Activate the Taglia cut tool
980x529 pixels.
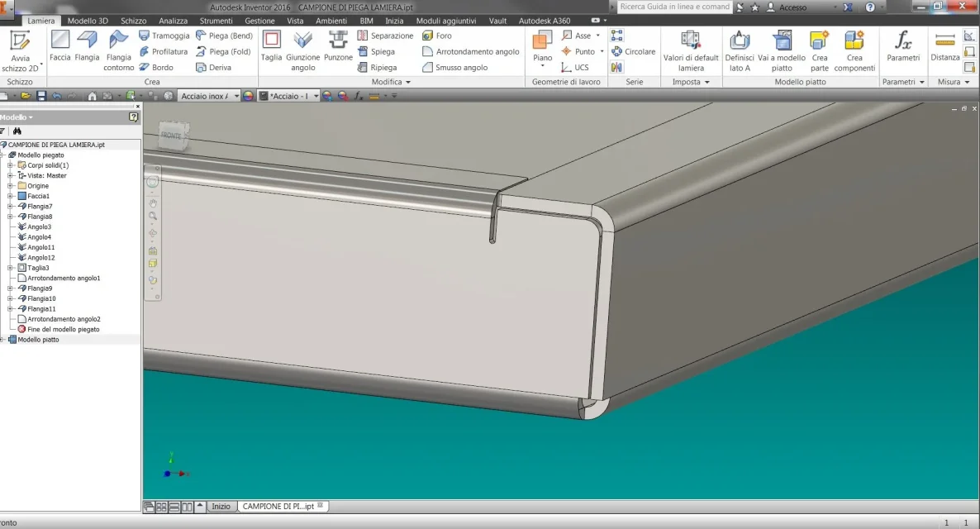tap(271, 46)
